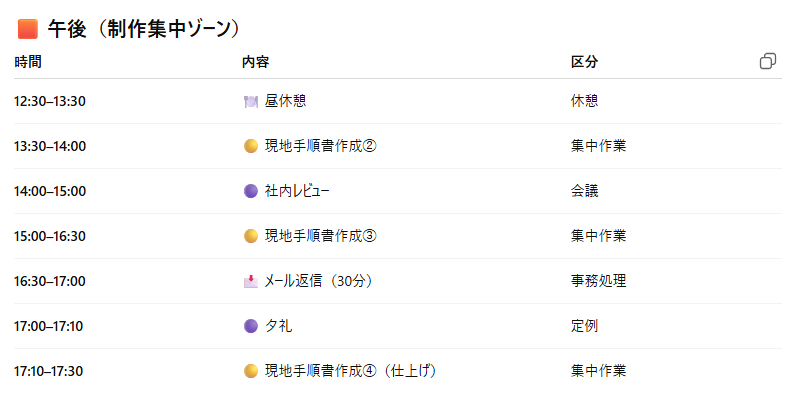Select the 時間 column header
793x414 pixels.
pyautogui.click(x=28, y=62)
